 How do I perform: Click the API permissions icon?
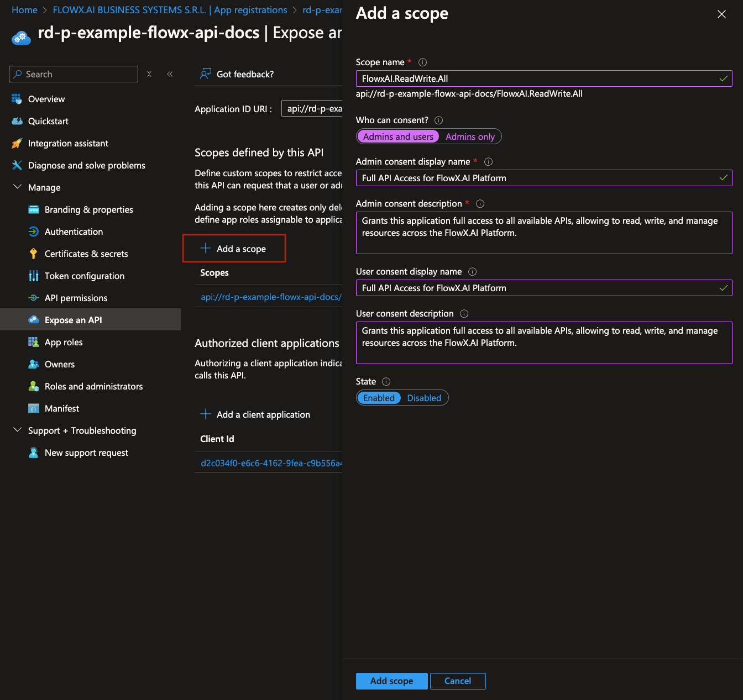(x=34, y=298)
